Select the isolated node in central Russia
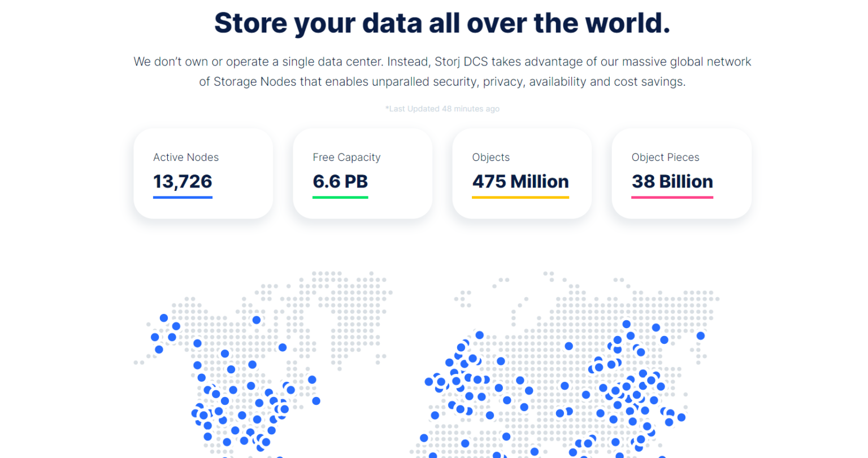The image size is (868, 458). tap(568, 346)
